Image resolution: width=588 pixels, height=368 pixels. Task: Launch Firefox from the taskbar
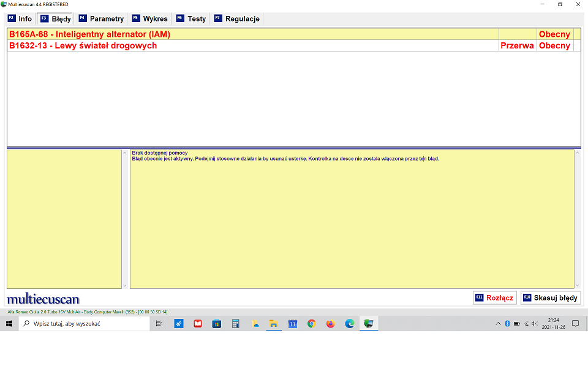[330, 324]
